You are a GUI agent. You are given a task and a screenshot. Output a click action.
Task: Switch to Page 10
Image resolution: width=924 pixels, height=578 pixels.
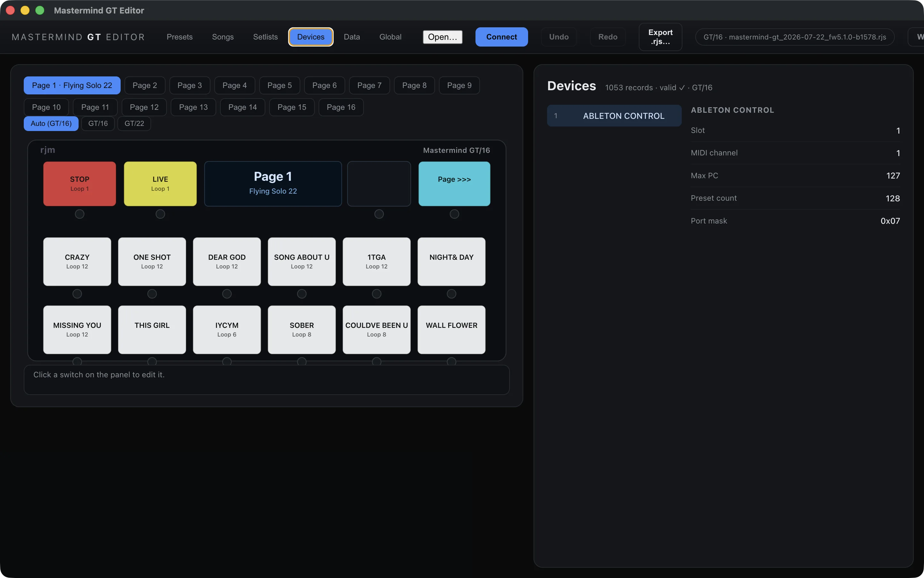[x=46, y=107]
